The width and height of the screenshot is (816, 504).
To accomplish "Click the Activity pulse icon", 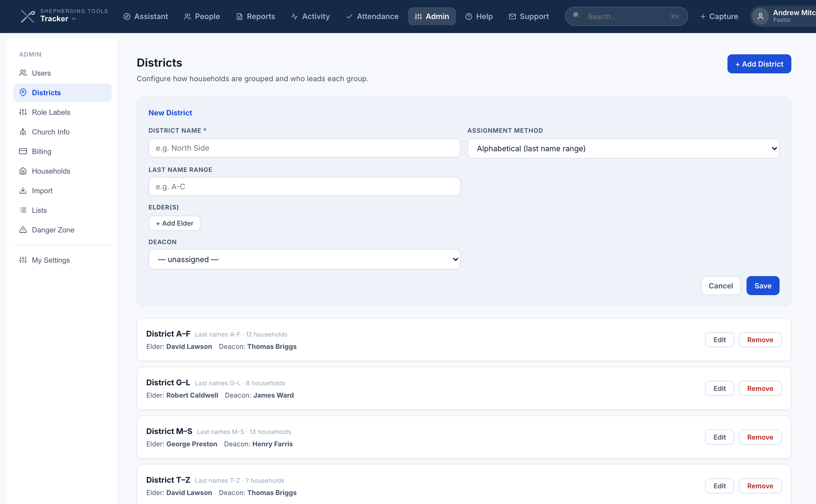I will pos(295,16).
